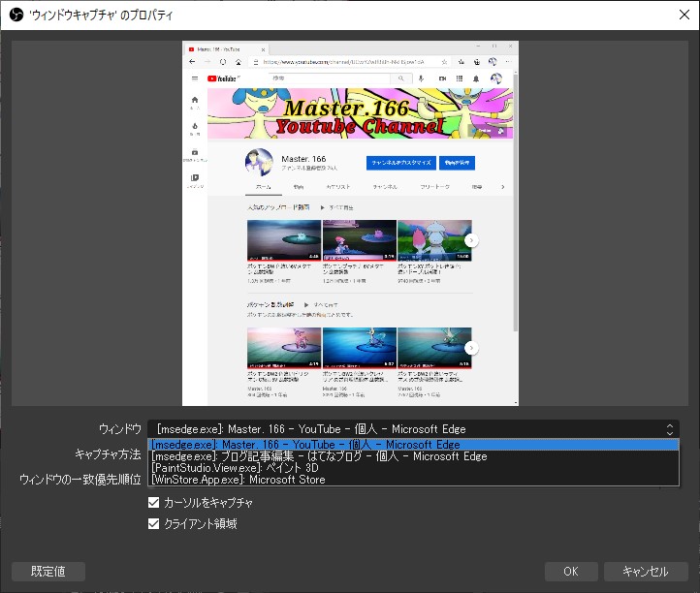Viewport: 700px width, 593px height.
Task: Click the ウィンドウの一致優先順位 label
Action: click(80, 480)
